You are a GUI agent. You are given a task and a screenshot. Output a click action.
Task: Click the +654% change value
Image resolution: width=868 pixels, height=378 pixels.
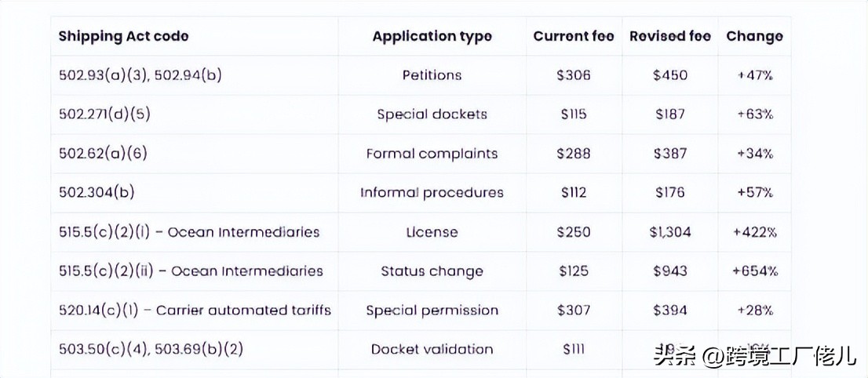754,271
